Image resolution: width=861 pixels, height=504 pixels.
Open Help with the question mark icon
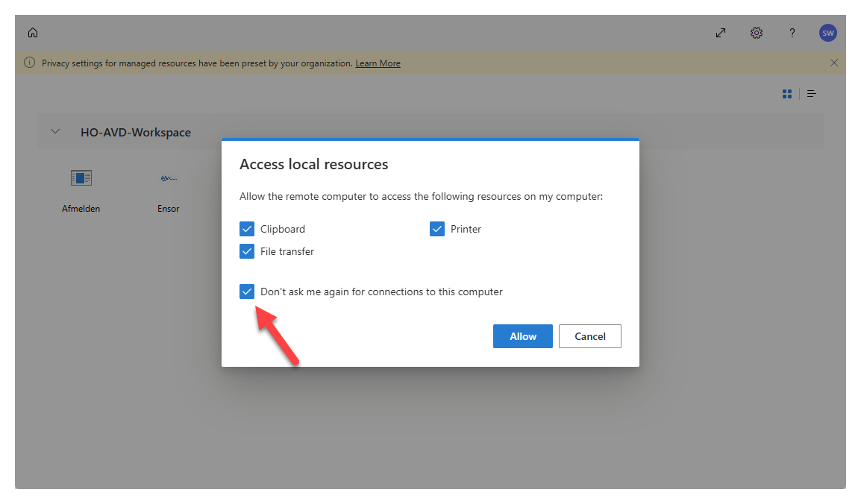point(792,33)
